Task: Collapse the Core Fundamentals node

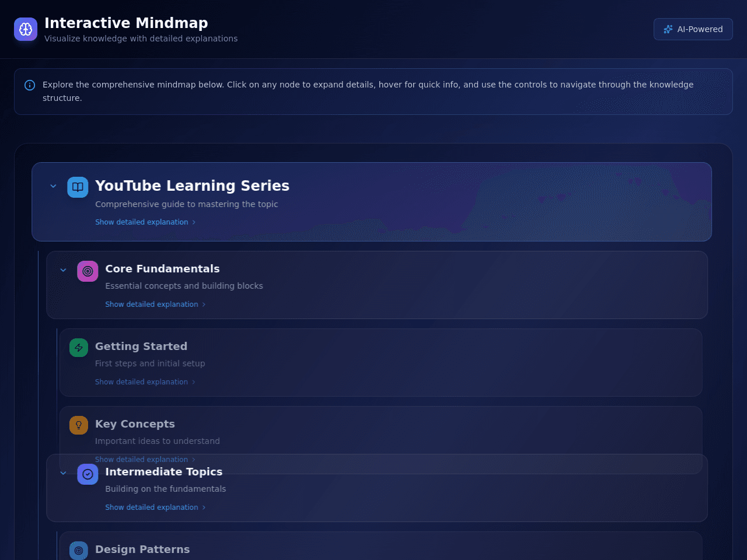Action: point(63,270)
